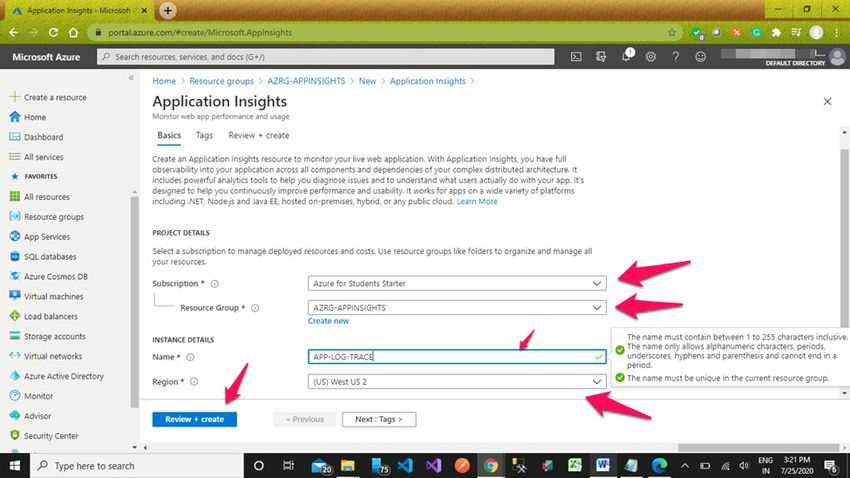
Task: Open All resources in favorites
Action: [40, 197]
